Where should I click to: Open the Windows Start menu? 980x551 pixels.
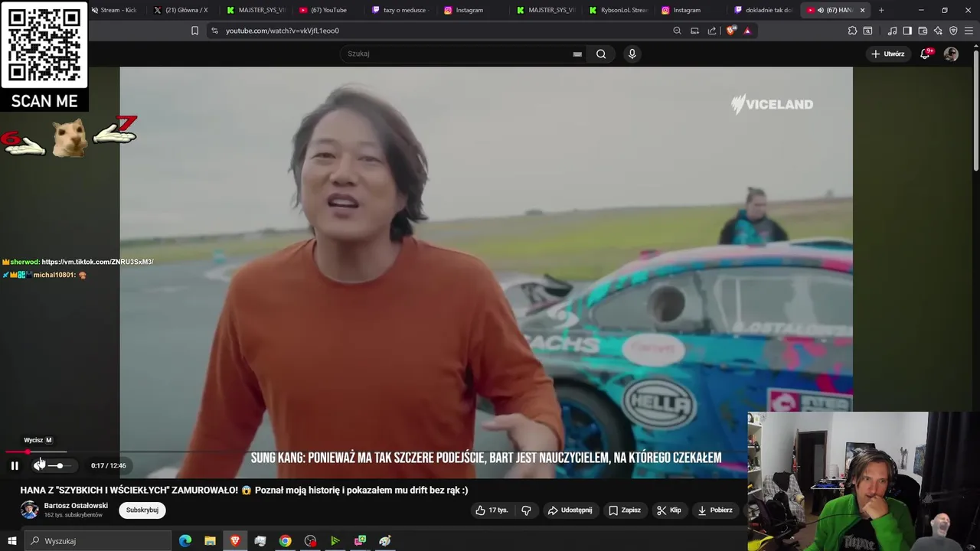pos(11,541)
